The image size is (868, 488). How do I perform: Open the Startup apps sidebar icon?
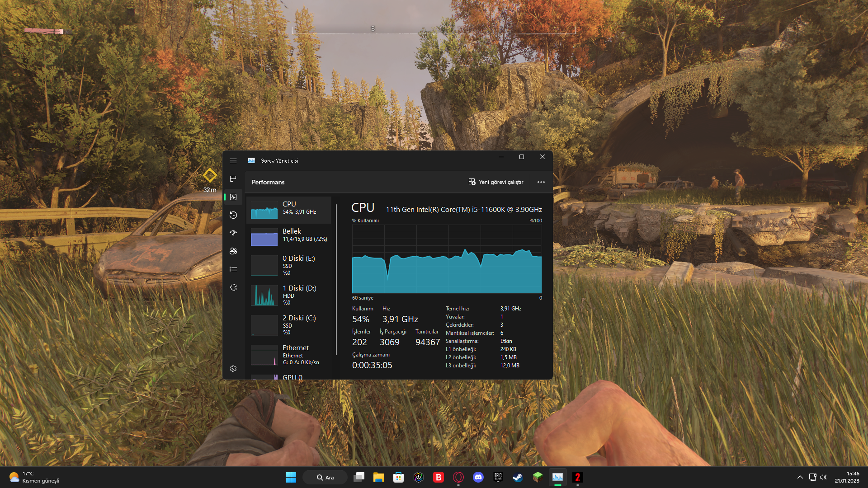[x=233, y=233]
